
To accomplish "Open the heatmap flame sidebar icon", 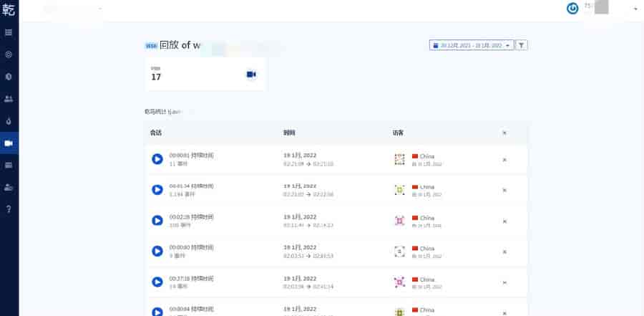I will tap(9, 121).
